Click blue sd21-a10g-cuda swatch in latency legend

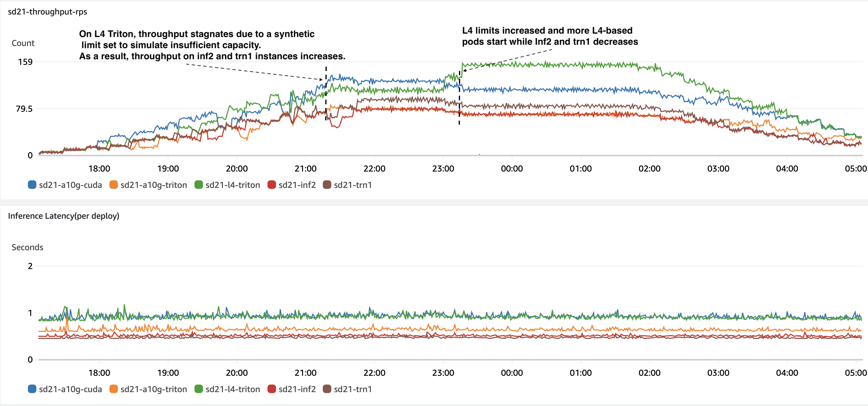tap(32, 389)
